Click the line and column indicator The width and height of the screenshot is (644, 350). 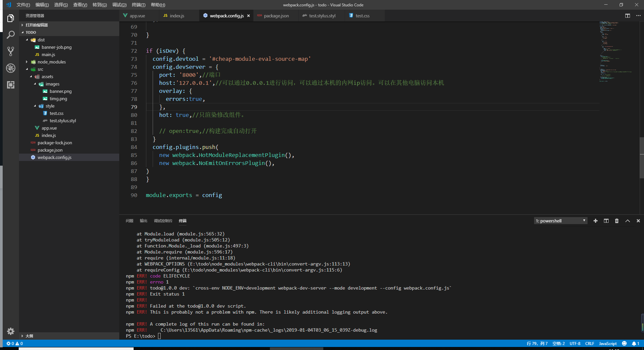(537, 343)
